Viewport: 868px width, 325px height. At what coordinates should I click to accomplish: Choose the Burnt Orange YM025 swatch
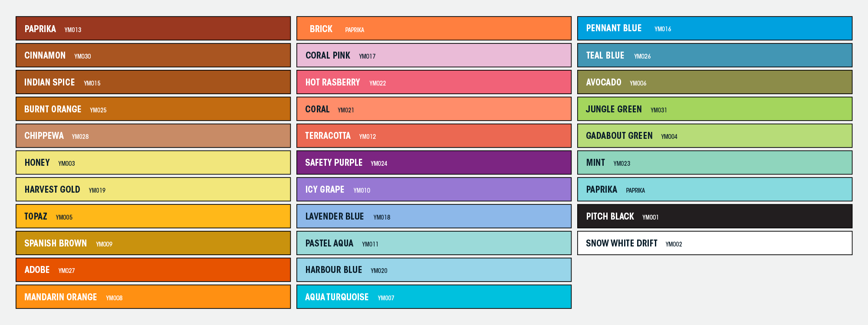coord(153,109)
